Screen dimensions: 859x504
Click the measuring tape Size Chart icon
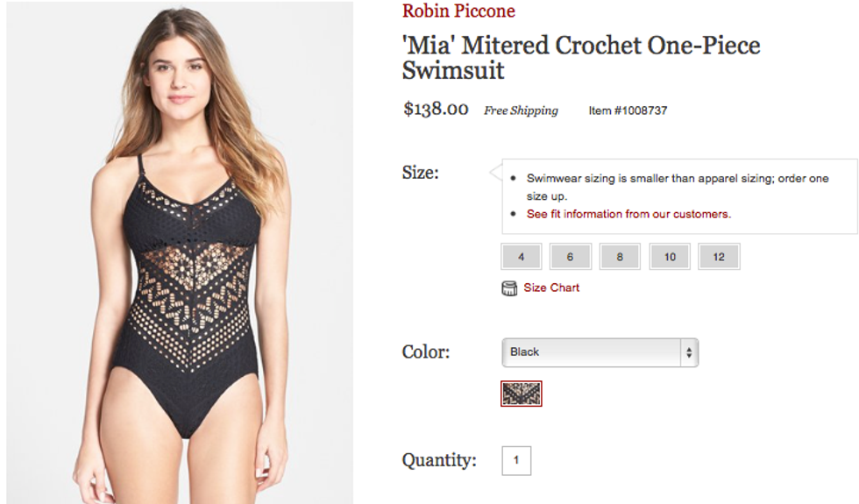click(509, 288)
